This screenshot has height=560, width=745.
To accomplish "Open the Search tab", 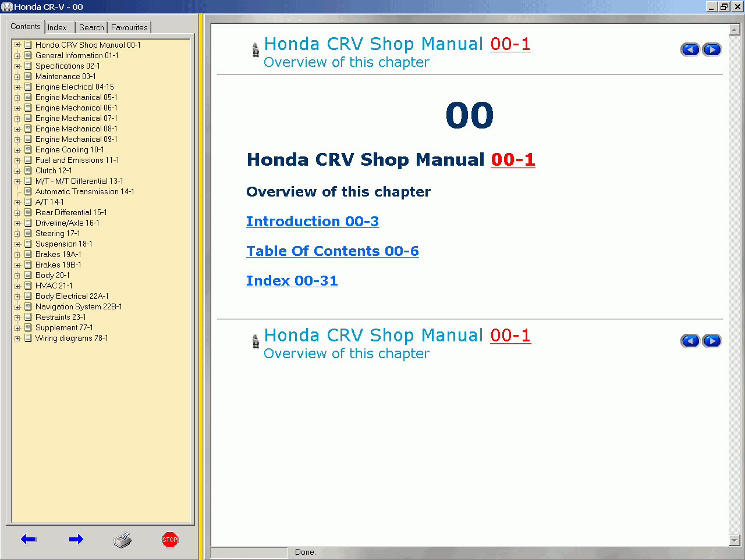I will point(91,27).
